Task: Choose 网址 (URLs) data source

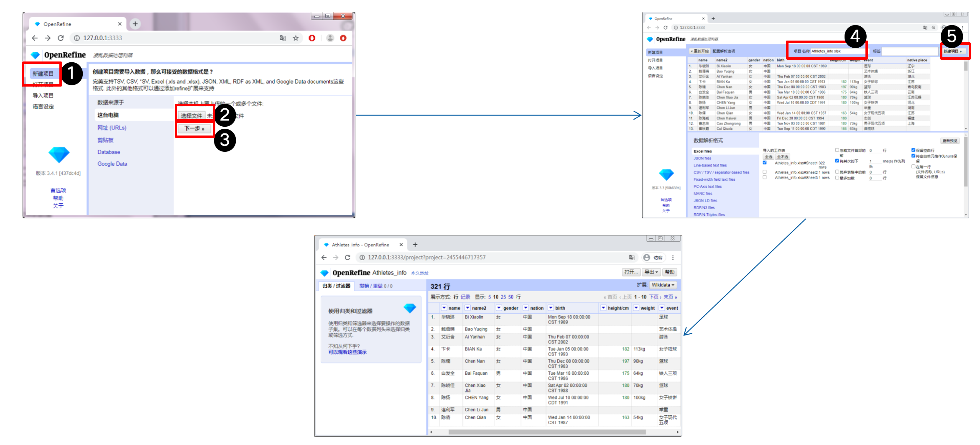Action: pyautogui.click(x=112, y=128)
